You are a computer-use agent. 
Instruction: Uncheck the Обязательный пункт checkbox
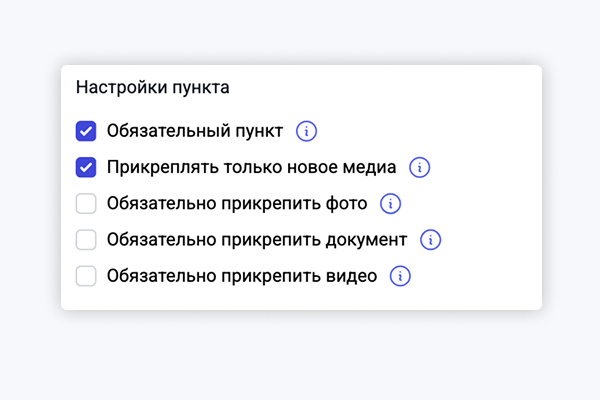(86, 131)
